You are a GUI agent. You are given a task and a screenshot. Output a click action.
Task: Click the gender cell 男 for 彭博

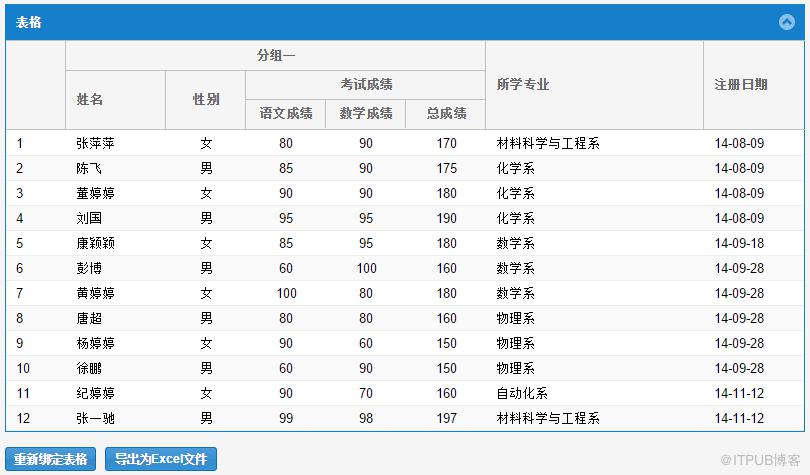(x=206, y=268)
